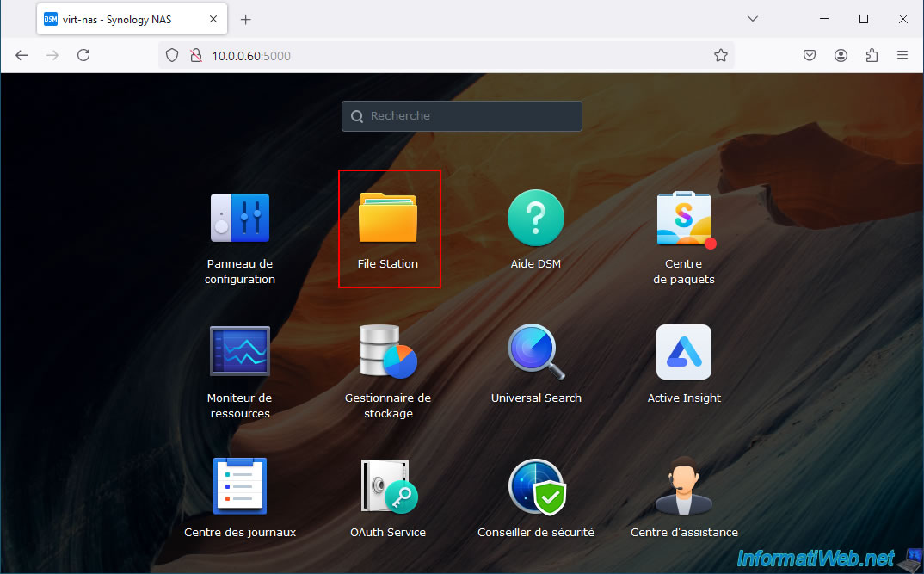Maximize the Firefox window
Viewport: 924px width, 574px height.
(x=864, y=19)
